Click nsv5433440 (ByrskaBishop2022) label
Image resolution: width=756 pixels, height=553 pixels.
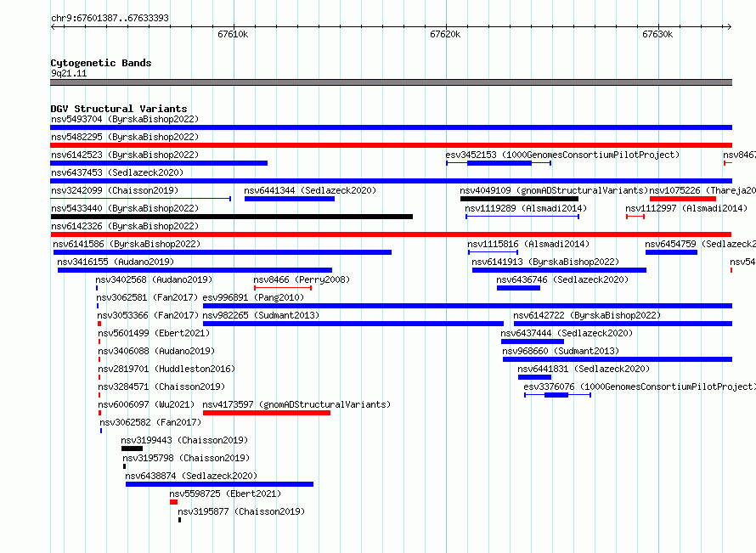point(125,208)
